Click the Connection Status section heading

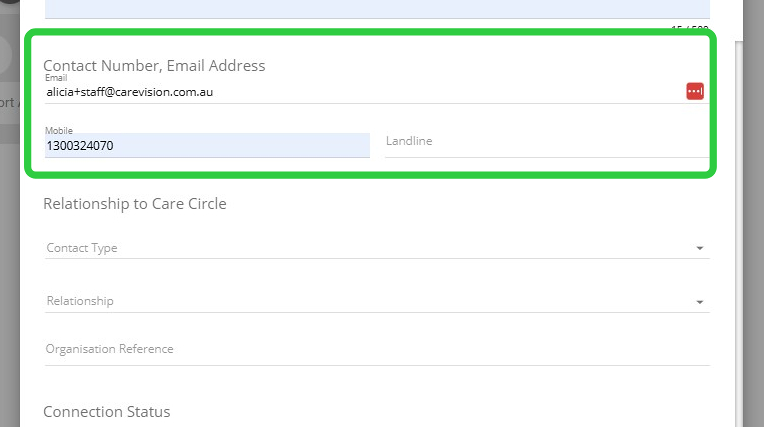[107, 412]
